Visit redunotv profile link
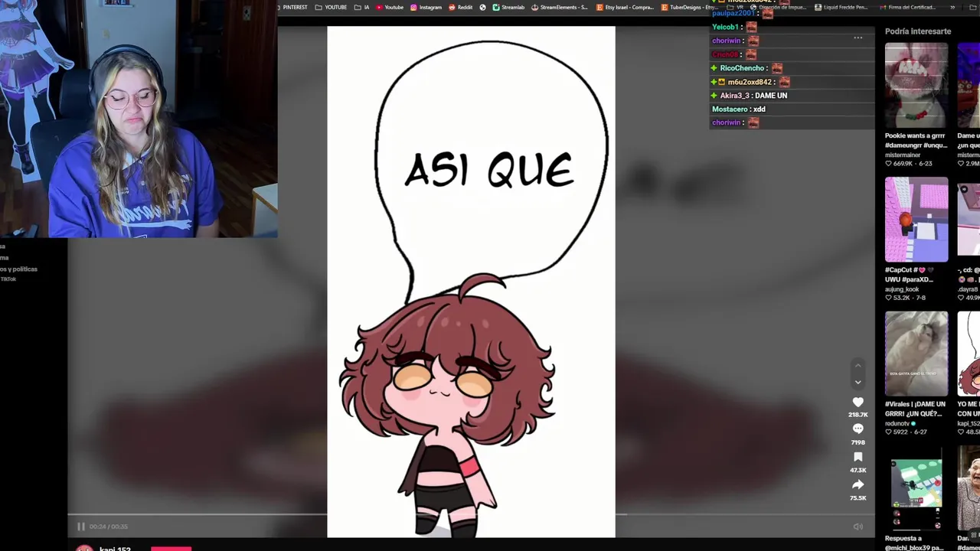This screenshot has height=551, width=980. (899, 423)
